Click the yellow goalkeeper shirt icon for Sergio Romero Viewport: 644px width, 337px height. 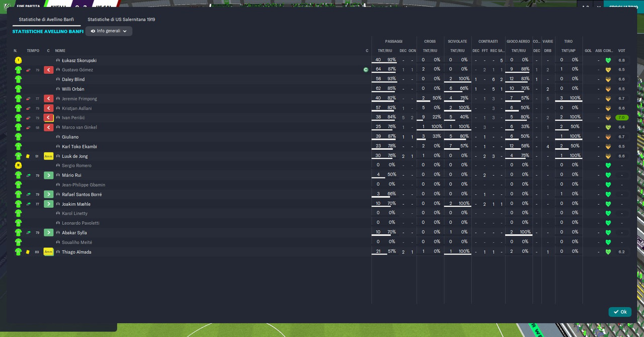click(x=18, y=165)
